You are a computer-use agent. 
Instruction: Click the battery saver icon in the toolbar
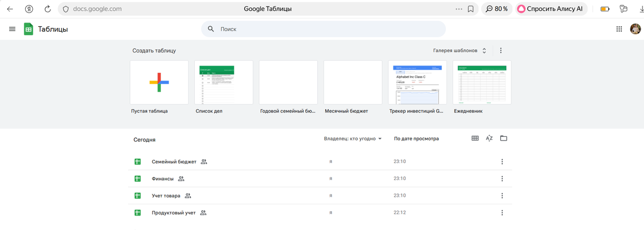coord(605,9)
